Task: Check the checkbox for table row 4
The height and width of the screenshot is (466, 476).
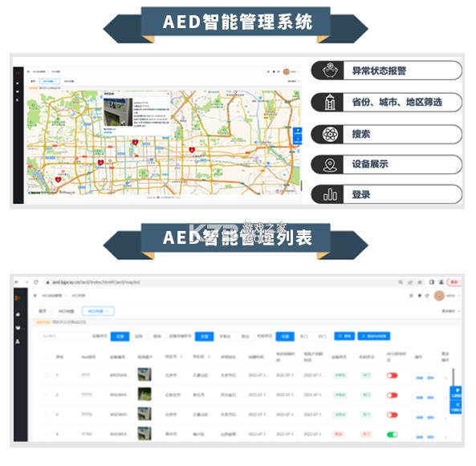Action: click(x=47, y=435)
